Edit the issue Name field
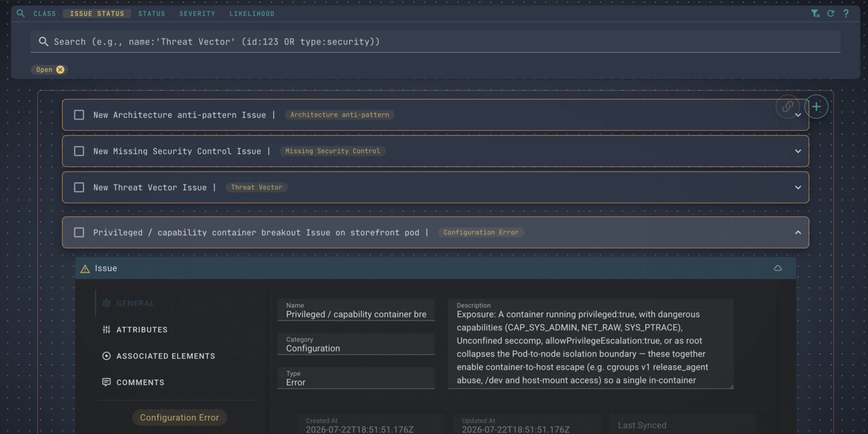868x434 pixels. tap(356, 310)
